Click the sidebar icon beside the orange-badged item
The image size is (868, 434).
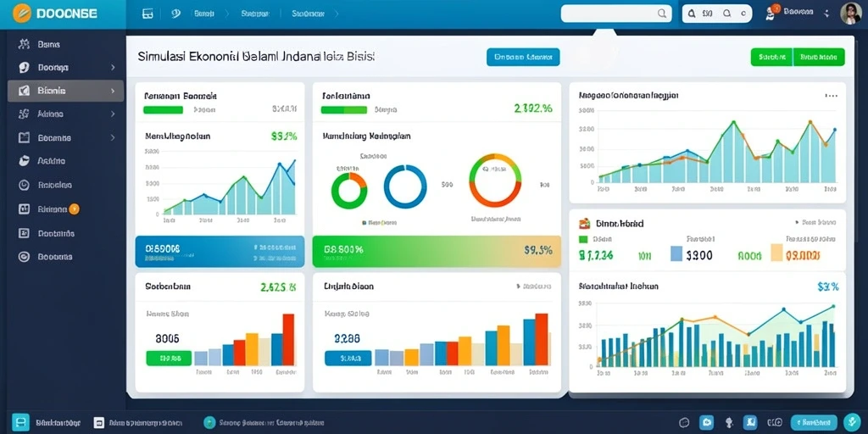24,209
